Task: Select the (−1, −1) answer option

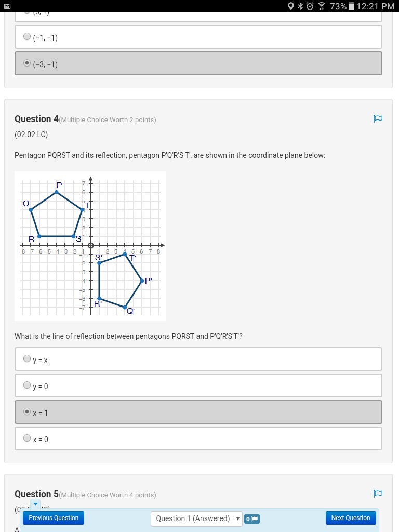Action: 27,36
